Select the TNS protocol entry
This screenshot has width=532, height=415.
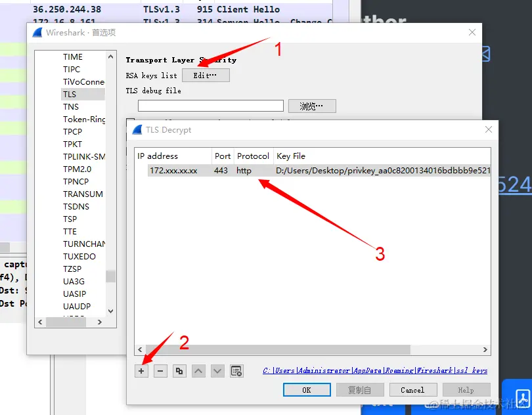[71, 107]
